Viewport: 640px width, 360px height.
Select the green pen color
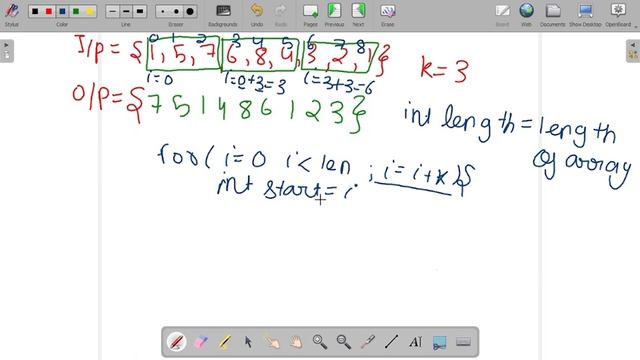pos(76,11)
